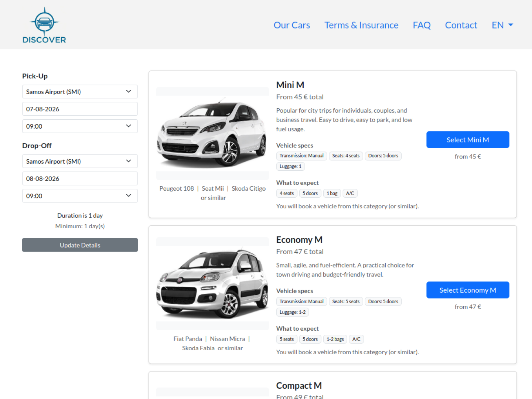Click Mini M 'Doors: 5 doors' tag
Screen dimensions: 532x399
click(383, 156)
